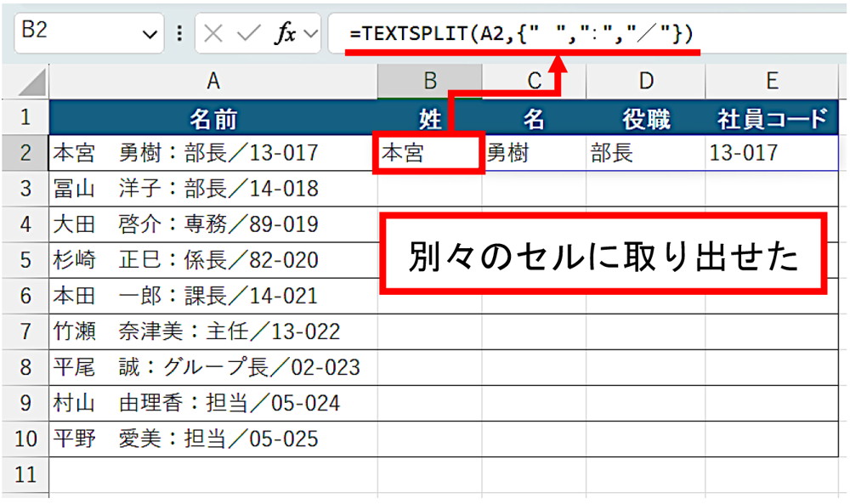
Task: Click the Select All corner button above row 1
Action: (x=25, y=82)
